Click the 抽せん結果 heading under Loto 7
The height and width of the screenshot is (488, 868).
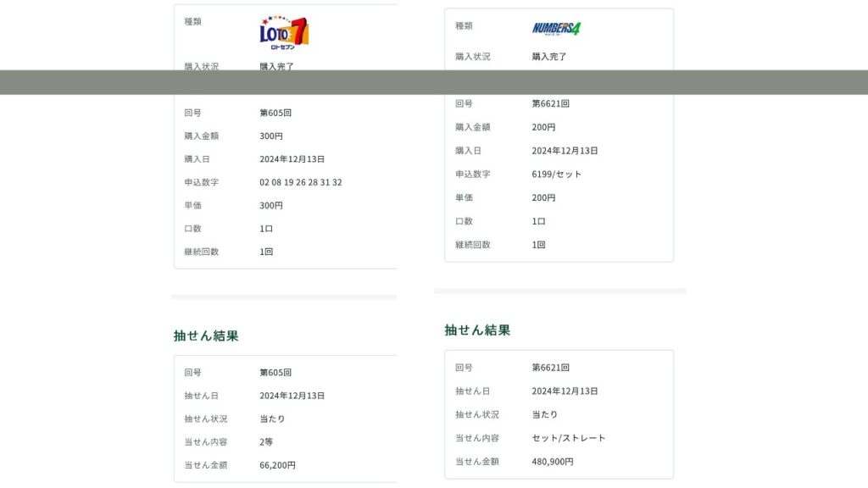206,335
